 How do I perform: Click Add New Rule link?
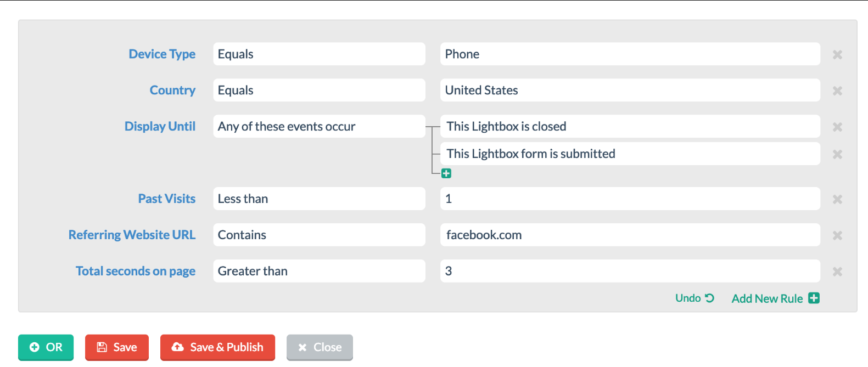pos(775,298)
